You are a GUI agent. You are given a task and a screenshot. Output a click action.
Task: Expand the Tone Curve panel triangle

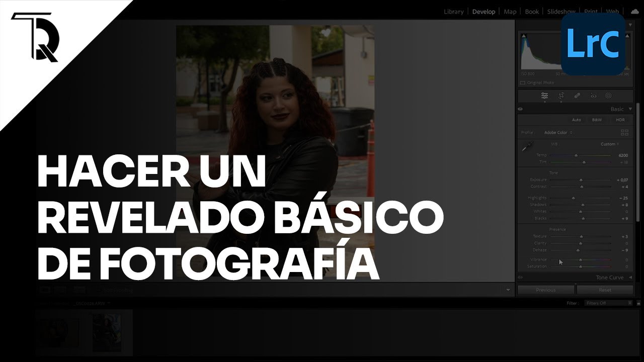click(x=630, y=278)
